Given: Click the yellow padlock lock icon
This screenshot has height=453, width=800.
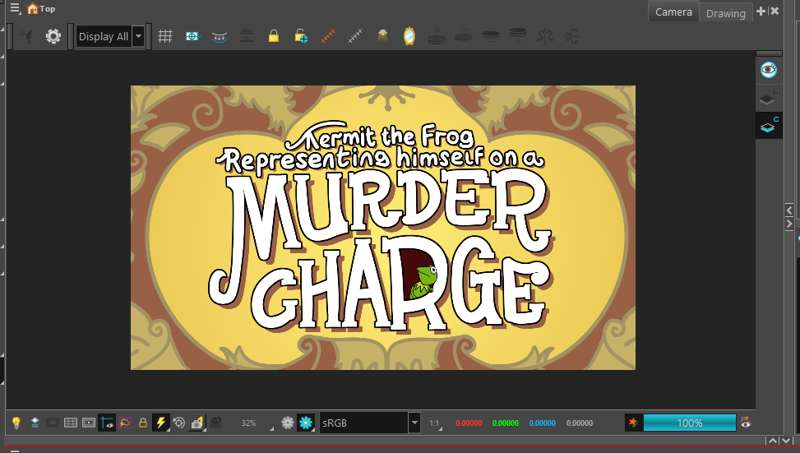Looking at the screenshot, I should (273, 36).
